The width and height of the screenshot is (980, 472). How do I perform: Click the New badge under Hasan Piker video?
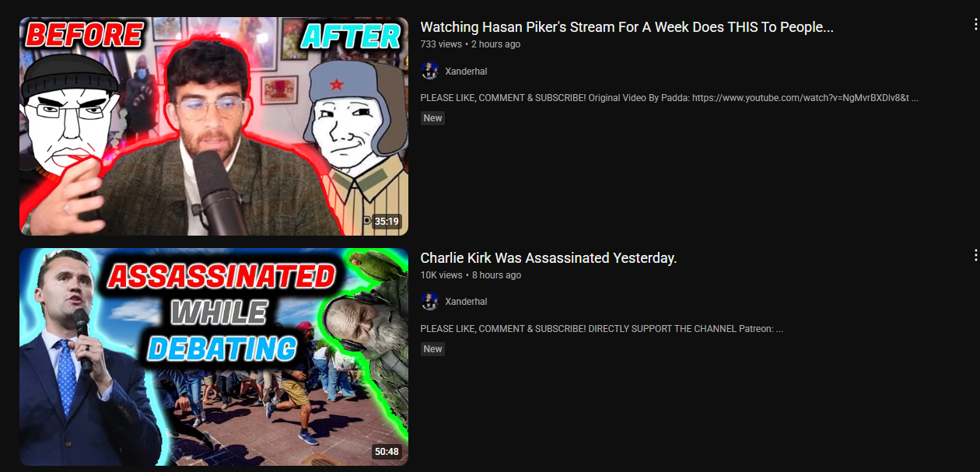(x=432, y=118)
